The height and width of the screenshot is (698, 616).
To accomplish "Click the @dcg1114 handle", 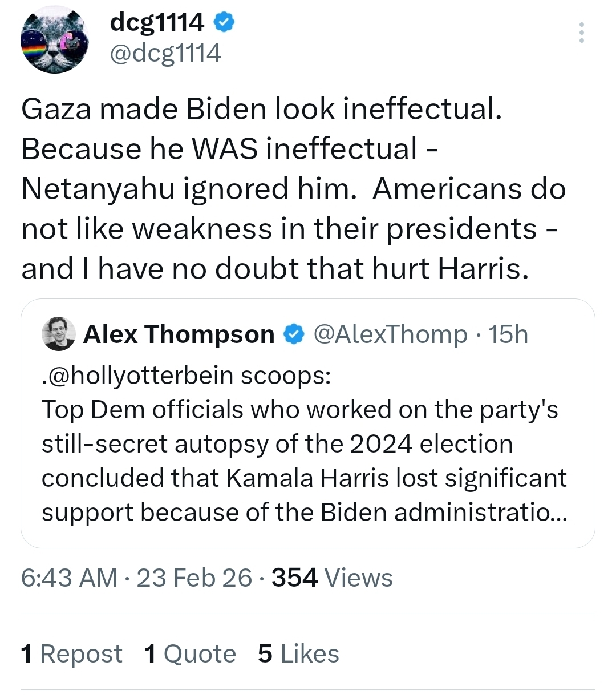I will [x=165, y=53].
